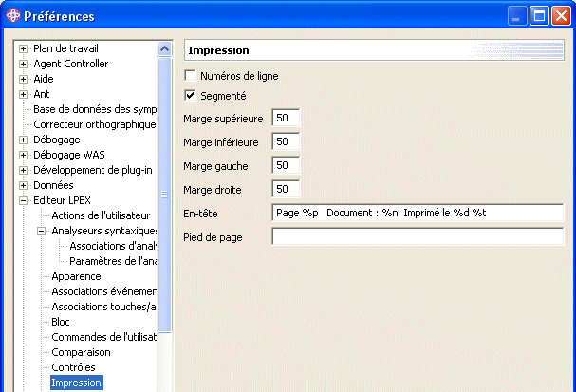
Task: Select the Débogage tree item
Action: [57, 140]
